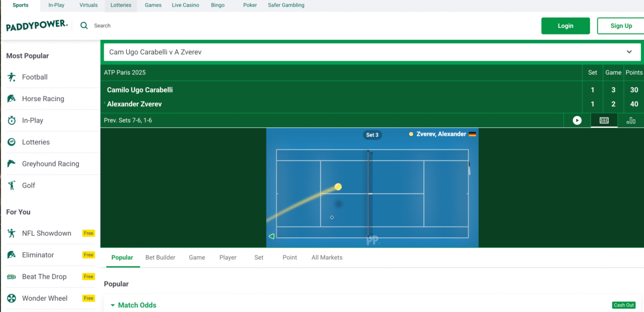
Task: Select the All Markets tab
Action: pyautogui.click(x=327, y=257)
